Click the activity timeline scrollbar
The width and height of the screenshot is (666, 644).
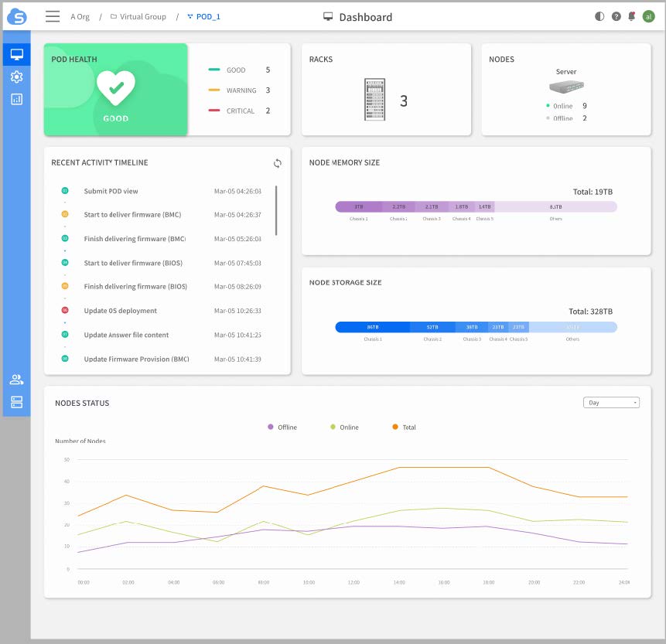click(276, 210)
